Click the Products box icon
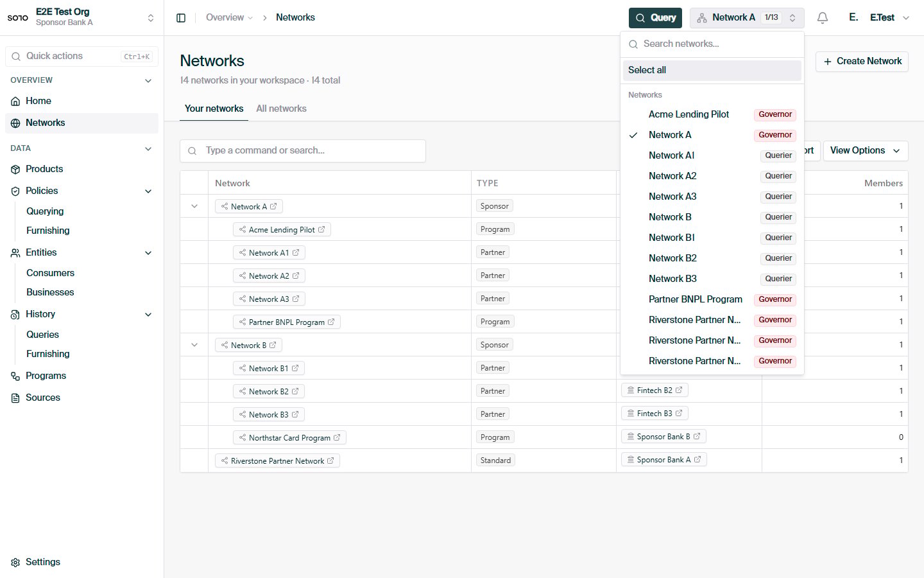The image size is (924, 578). (x=15, y=170)
